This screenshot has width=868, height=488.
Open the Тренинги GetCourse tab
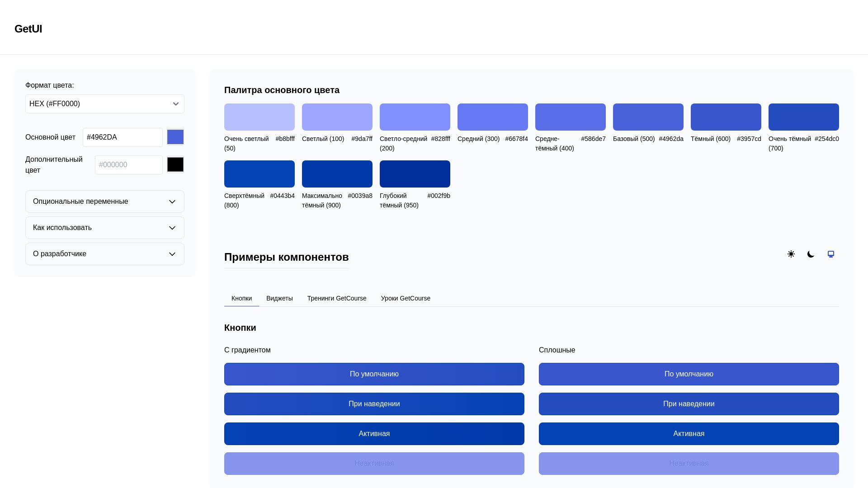pos(337,298)
